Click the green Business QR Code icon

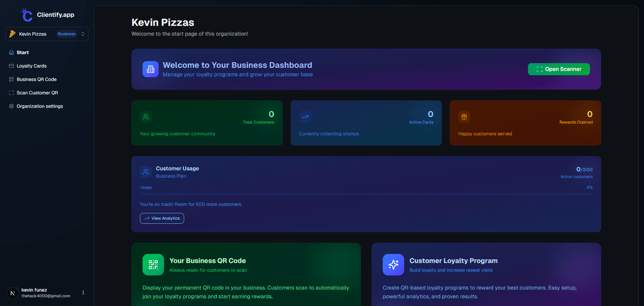coord(153,265)
